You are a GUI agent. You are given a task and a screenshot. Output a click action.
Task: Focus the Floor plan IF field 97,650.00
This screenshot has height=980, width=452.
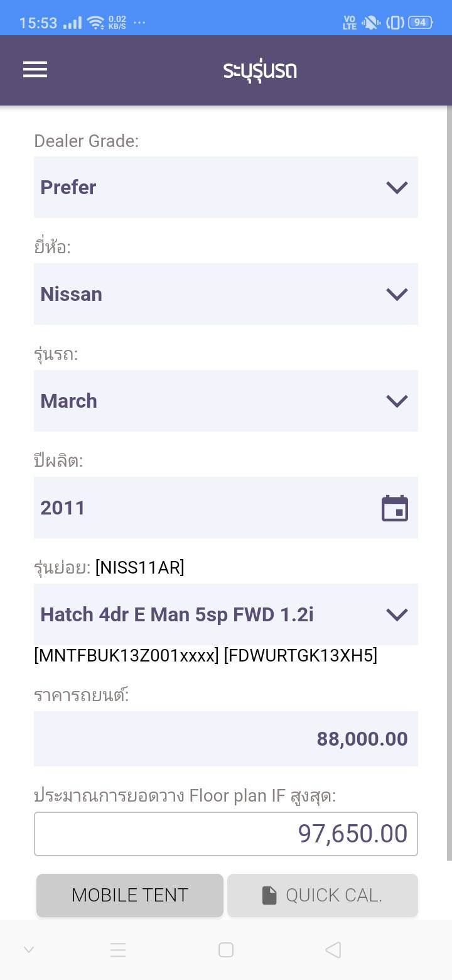pyautogui.click(x=225, y=834)
